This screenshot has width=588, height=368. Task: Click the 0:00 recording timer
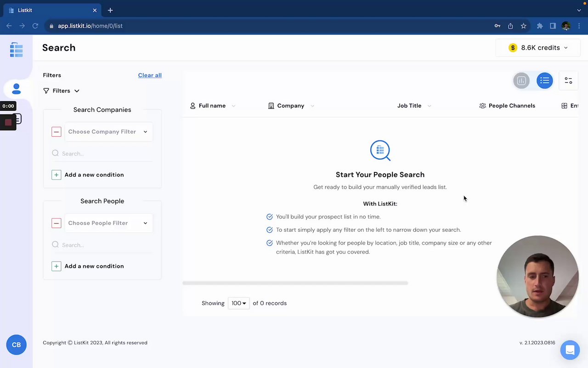pyautogui.click(x=8, y=106)
